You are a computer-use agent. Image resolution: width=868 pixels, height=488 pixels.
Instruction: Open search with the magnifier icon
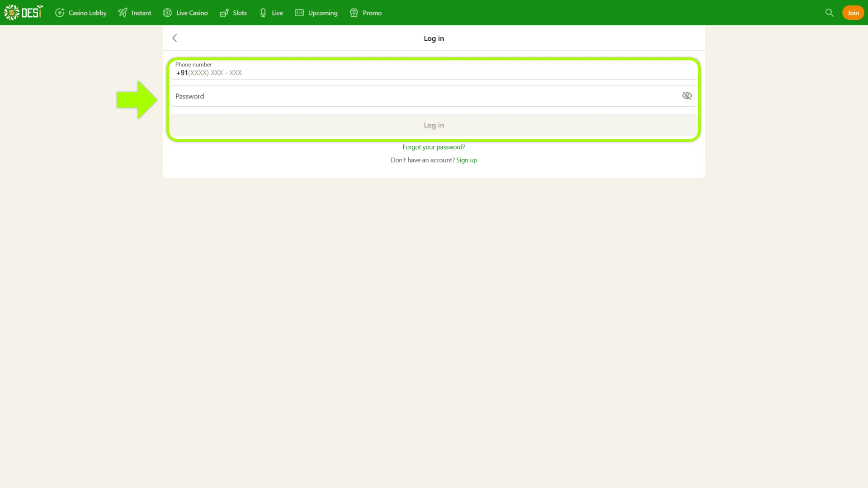point(829,13)
